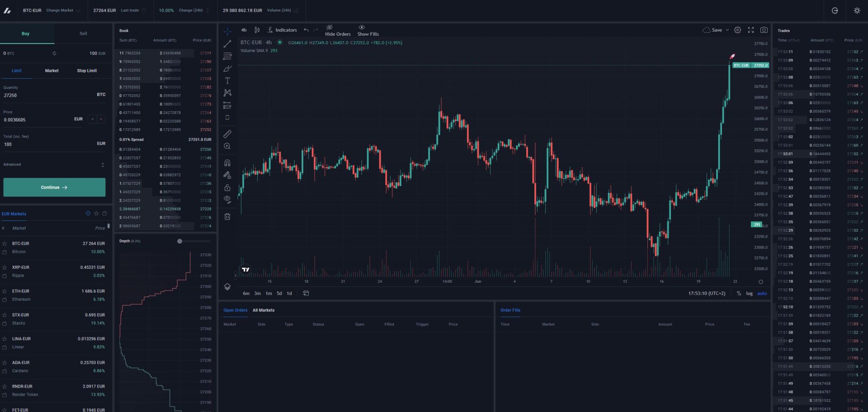This screenshot has height=412, width=868.
Task: Toggle stay-in-drawing-mode pencil lock
Action: tap(227, 175)
